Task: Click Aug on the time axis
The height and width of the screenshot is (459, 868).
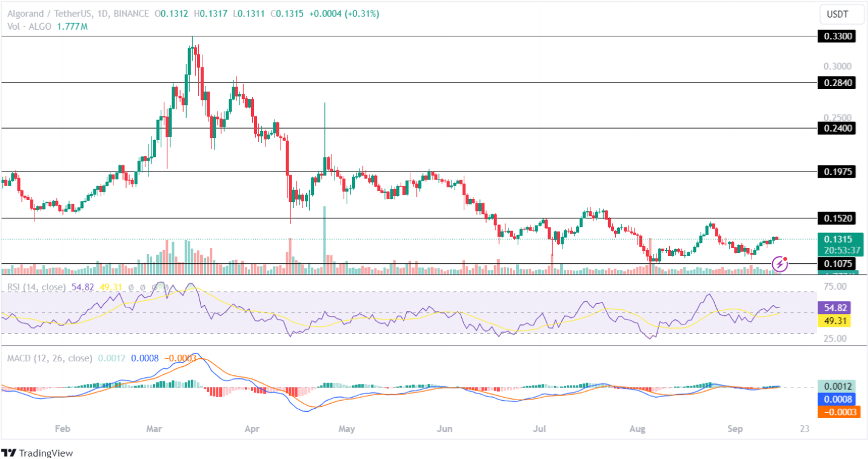Action: (x=637, y=429)
